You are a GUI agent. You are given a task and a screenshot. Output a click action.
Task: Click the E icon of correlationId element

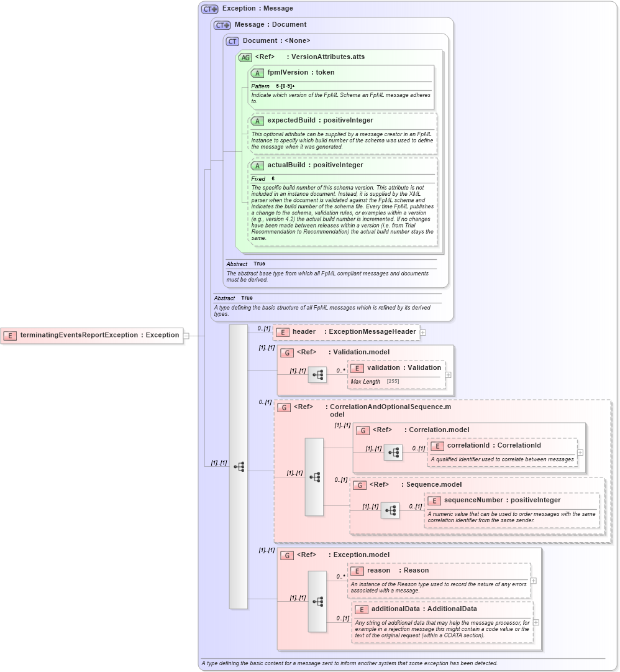click(437, 446)
